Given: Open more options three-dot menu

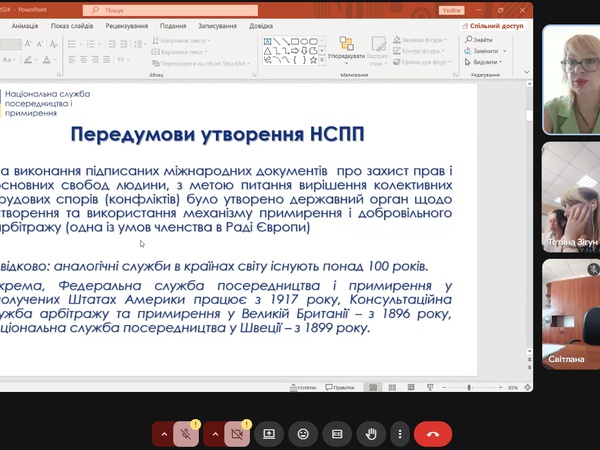Looking at the screenshot, I should [x=400, y=434].
